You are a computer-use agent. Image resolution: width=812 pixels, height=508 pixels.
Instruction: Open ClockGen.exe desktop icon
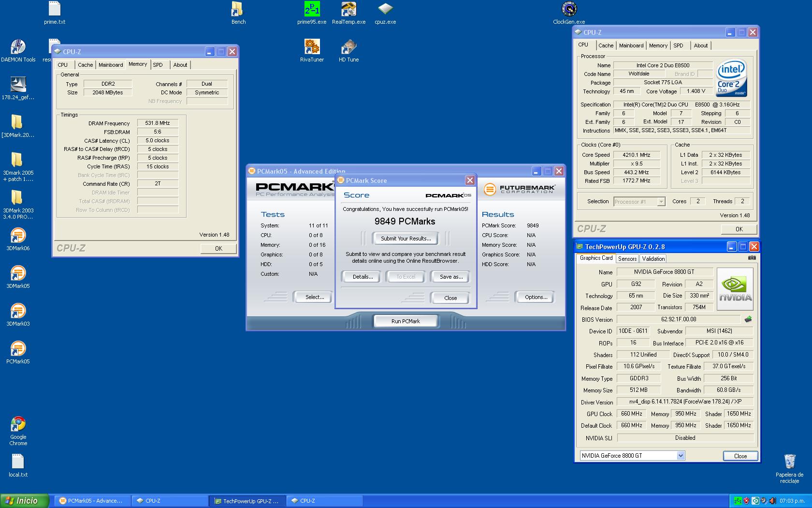tap(569, 13)
